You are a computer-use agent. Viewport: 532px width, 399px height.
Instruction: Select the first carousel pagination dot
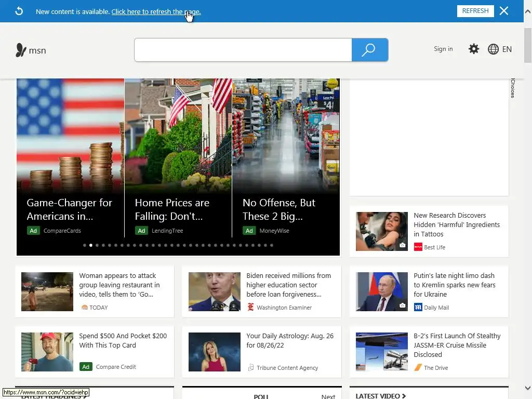[85, 245]
